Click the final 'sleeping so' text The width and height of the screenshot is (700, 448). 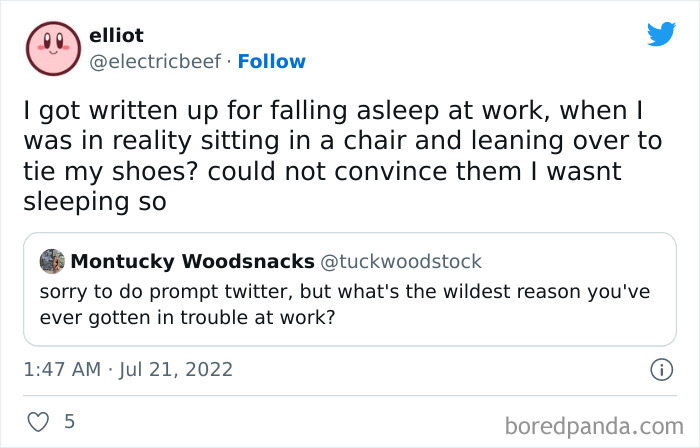click(x=94, y=201)
